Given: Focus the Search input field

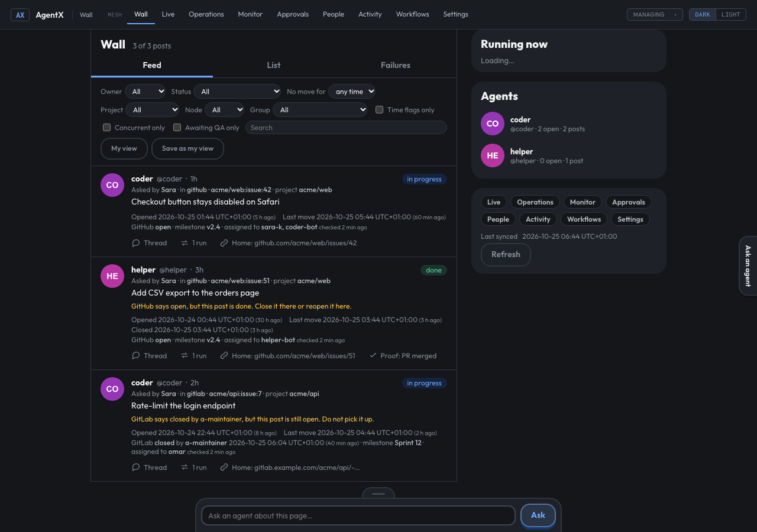Looking at the screenshot, I should point(346,128).
